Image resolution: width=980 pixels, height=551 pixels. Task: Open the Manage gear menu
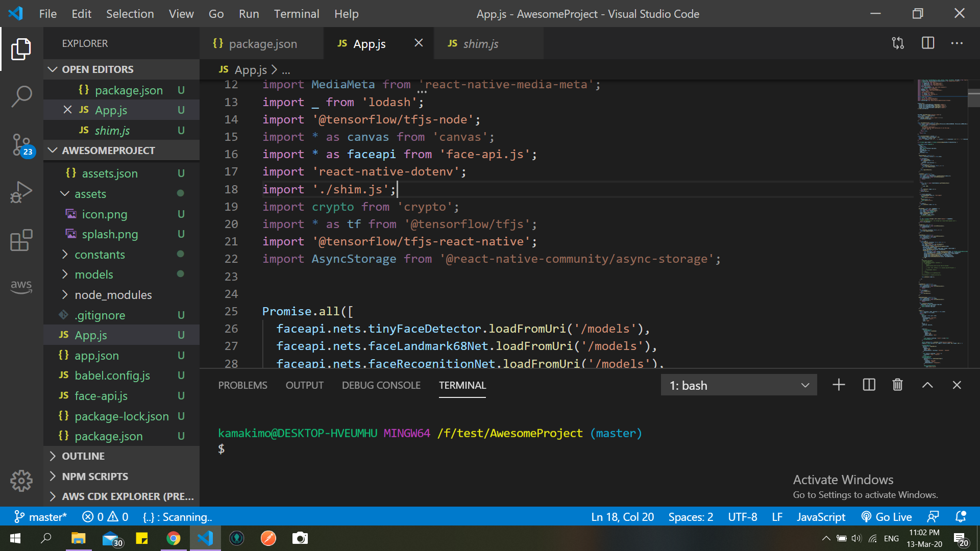pyautogui.click(x=21, y=480)
